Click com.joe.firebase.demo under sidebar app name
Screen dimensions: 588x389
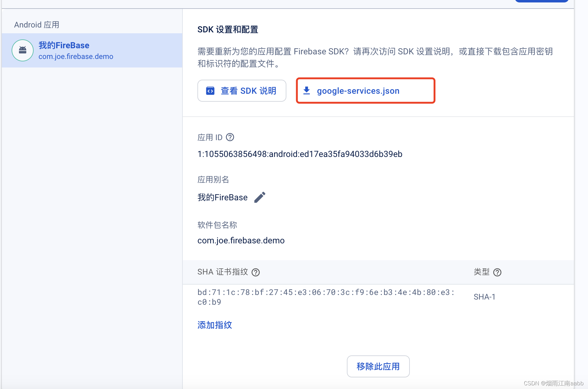[x=76, y=56]
